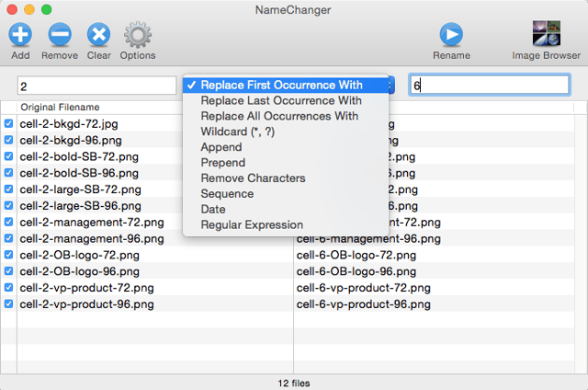This screenshot has height=390, width=588.
Task: Open the Image Browser icon
Action: tap(547, 33)
